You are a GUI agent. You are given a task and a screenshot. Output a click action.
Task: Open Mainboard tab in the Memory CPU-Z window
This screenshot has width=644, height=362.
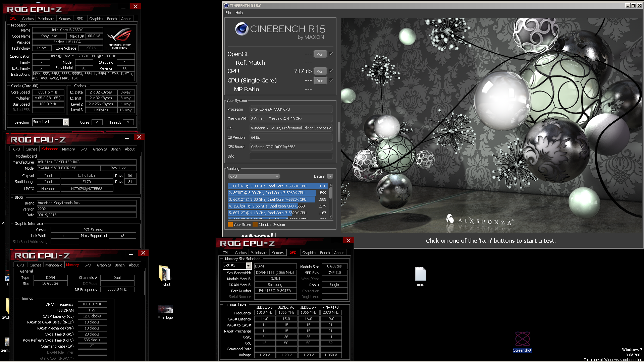pyautogui.click(x=54, y=265)
